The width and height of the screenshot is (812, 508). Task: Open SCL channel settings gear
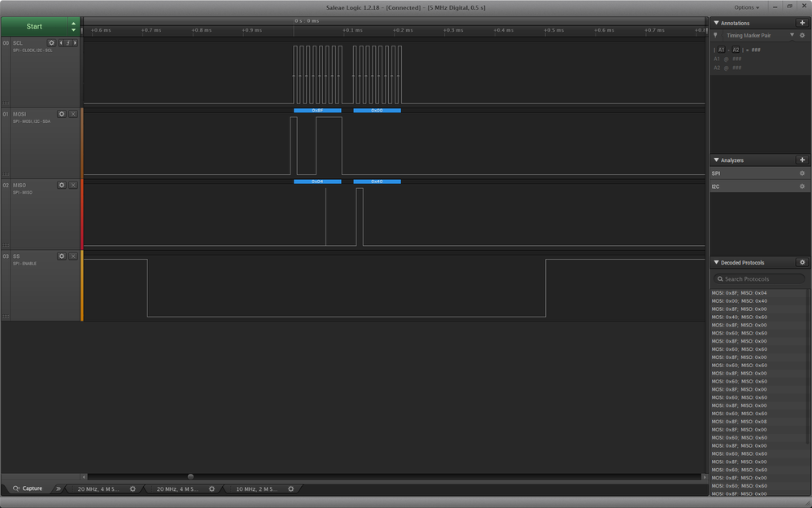tap(51, 43)
